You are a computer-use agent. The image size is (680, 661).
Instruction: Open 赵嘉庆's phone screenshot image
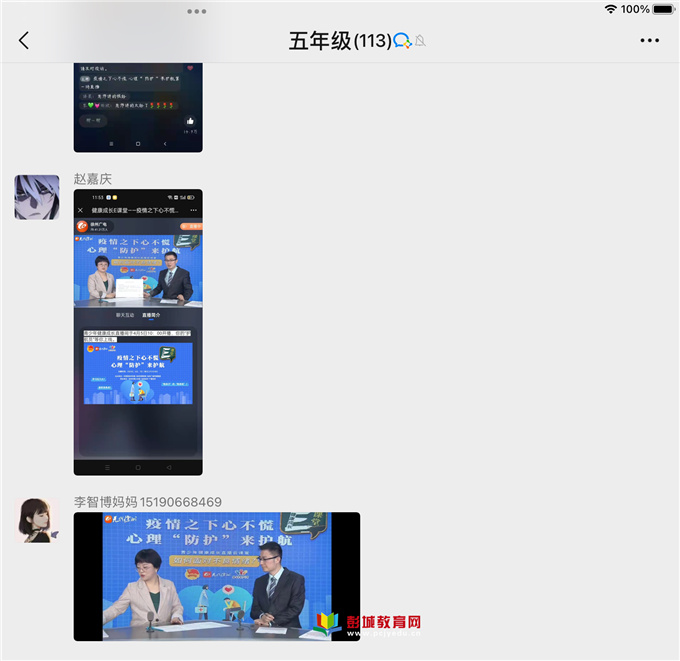(x=138, y=332)
